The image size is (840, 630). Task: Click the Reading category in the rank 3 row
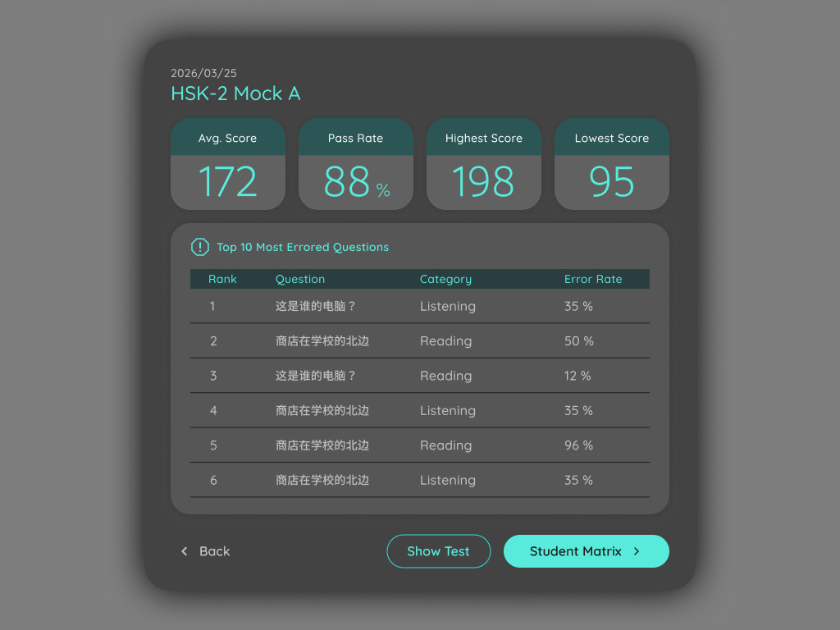pos(445,376)
